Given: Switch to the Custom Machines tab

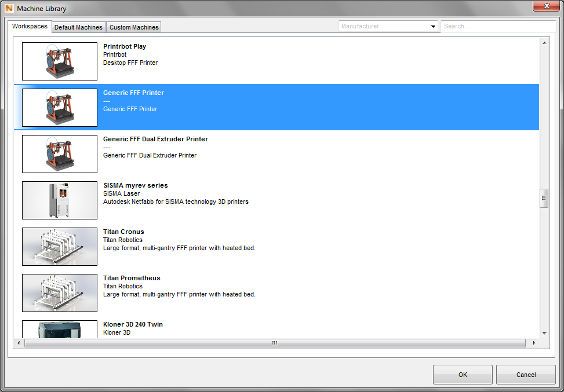Looking at the screenshot, I should pyautogui.click(x=134, y=27).
